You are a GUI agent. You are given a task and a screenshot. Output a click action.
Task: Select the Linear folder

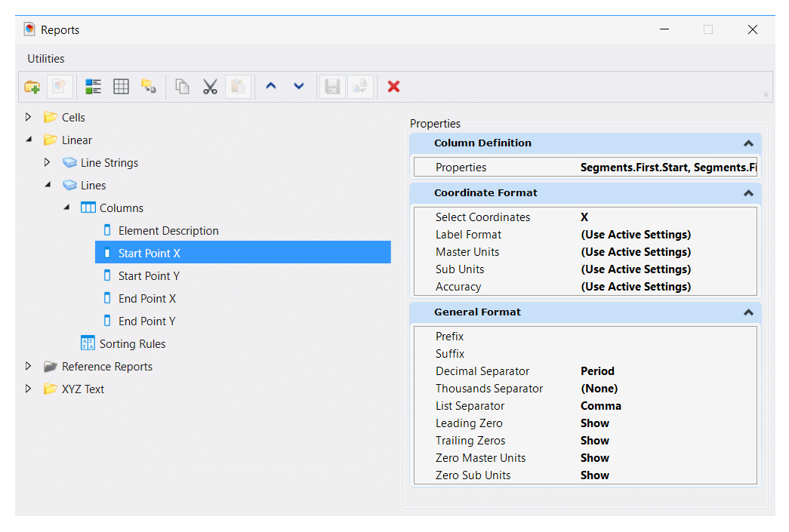(x=76, y=140)
